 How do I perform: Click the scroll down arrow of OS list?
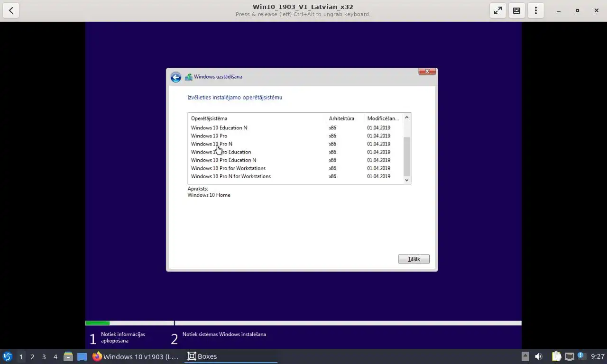pos(406,180)
